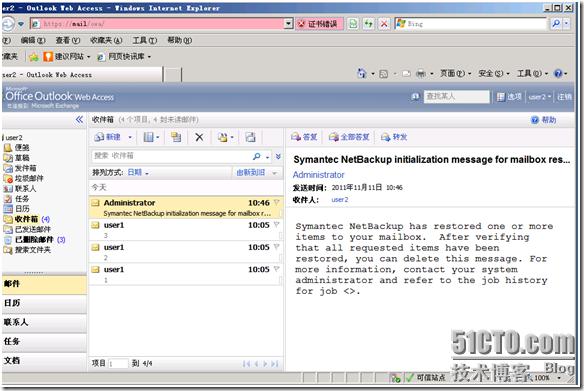Stop loading page red X icon
Viewport: 584px width, 391px height.
tap(384, 24)
